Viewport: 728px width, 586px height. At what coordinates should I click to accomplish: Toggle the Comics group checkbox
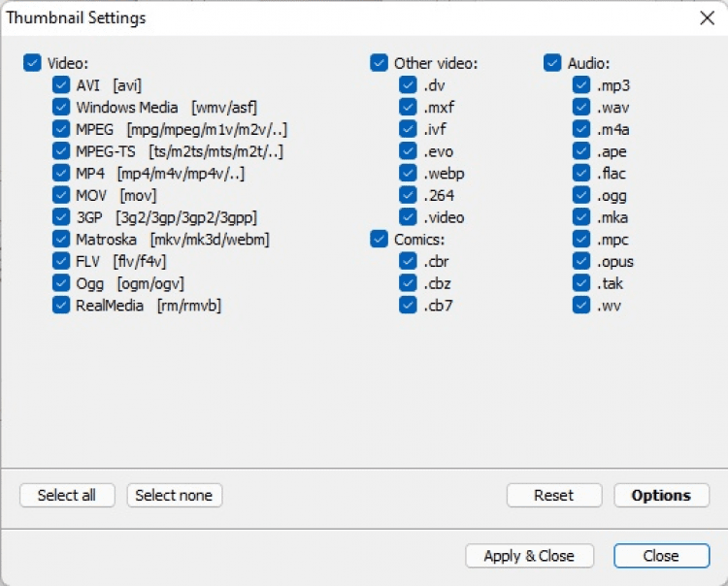coord(379,239)
